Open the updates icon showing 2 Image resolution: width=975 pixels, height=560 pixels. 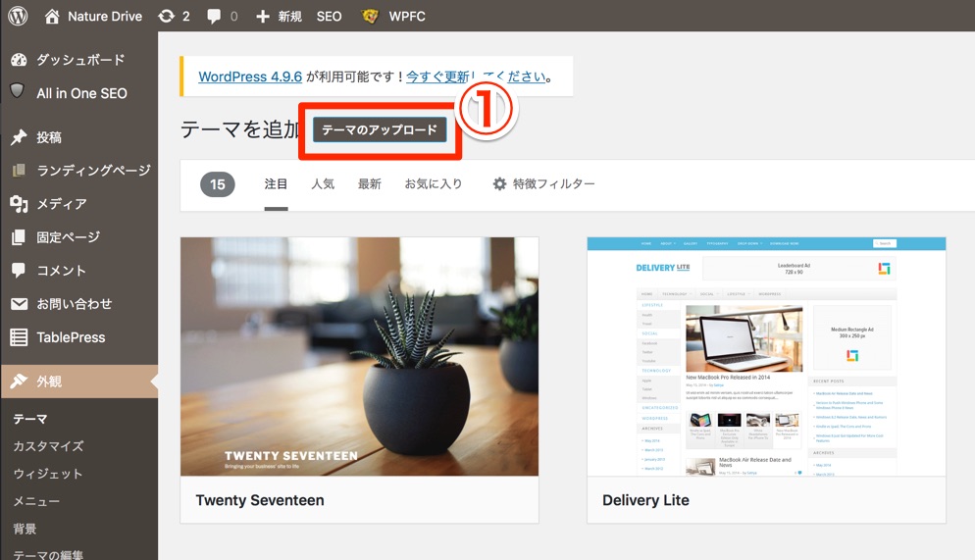[166, 16]
